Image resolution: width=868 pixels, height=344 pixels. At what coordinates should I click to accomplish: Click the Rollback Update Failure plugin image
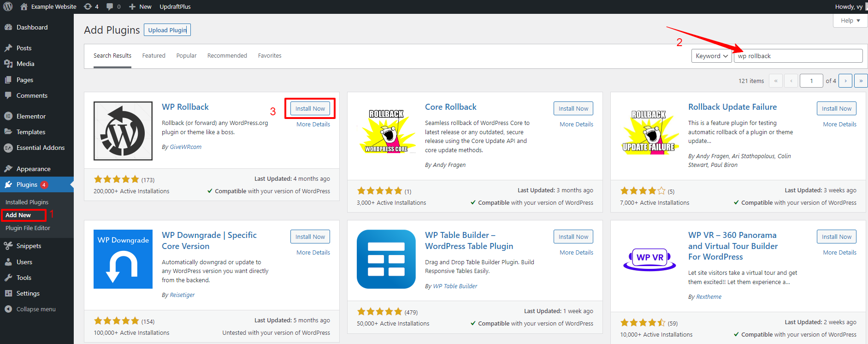(x=650, y=131)
